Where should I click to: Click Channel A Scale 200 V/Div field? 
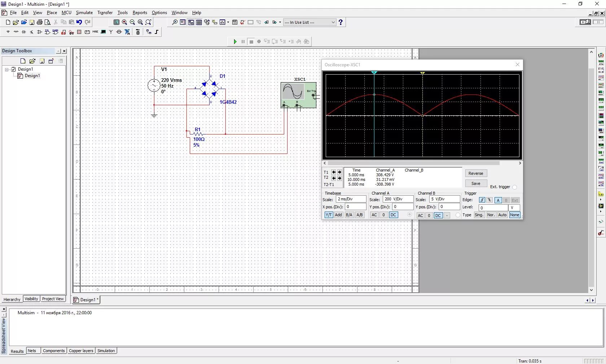(x=398, y=199)
